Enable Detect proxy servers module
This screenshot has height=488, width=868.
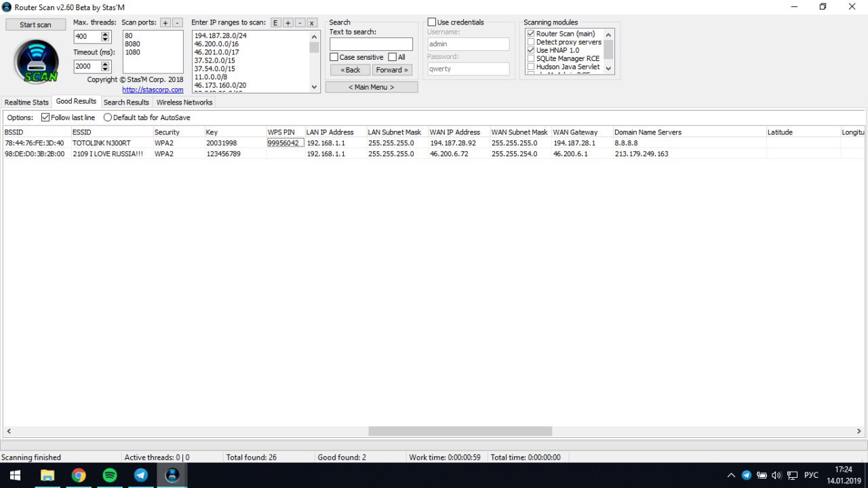[531, 42]
